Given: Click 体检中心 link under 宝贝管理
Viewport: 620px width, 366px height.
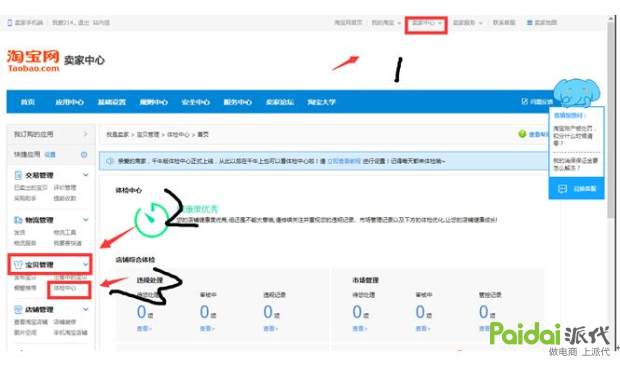Looking at the screenshot, I should 65,288.
